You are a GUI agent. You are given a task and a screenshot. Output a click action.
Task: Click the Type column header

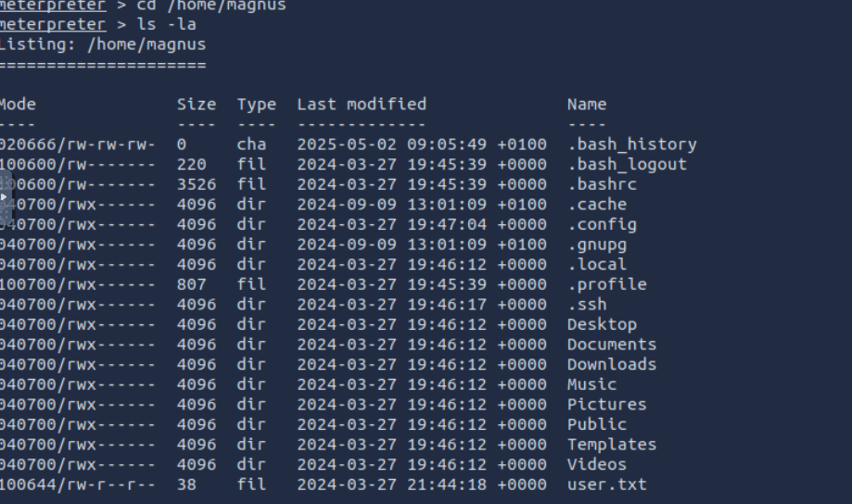(x=257, y=105)
